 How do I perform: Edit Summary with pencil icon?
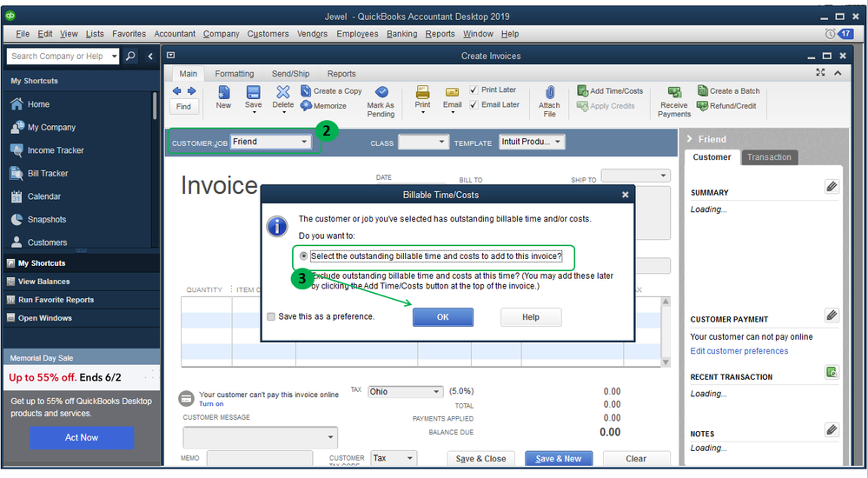pos(832,187)
